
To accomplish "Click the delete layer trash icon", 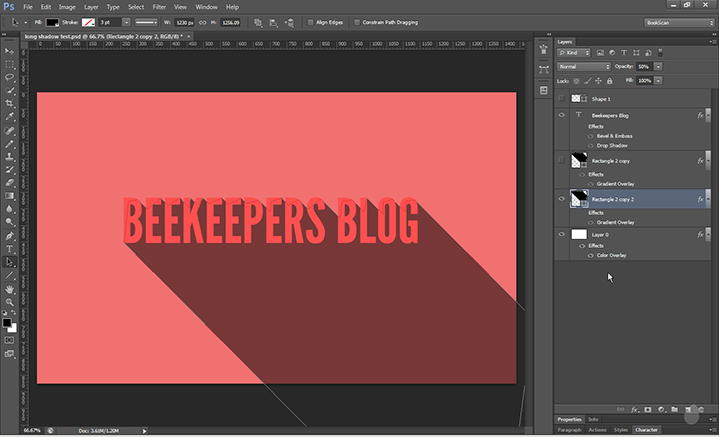I will point(701,409).
